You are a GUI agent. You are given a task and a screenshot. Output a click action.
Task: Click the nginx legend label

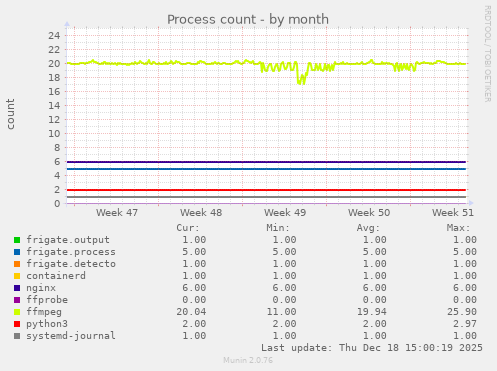[41, 288]
